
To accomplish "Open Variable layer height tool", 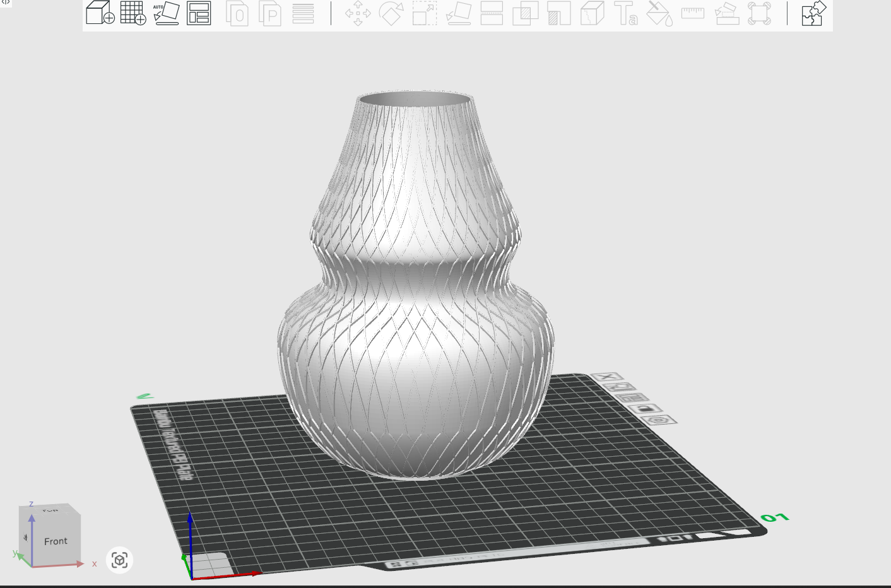I will pyautogui.click(x=303, y=13).
